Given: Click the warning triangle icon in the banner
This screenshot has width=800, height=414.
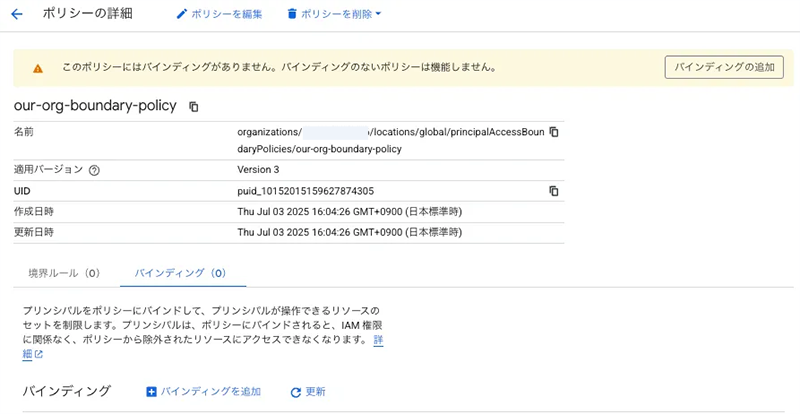Looking at the screenshot, I should (x=38, y=68).
